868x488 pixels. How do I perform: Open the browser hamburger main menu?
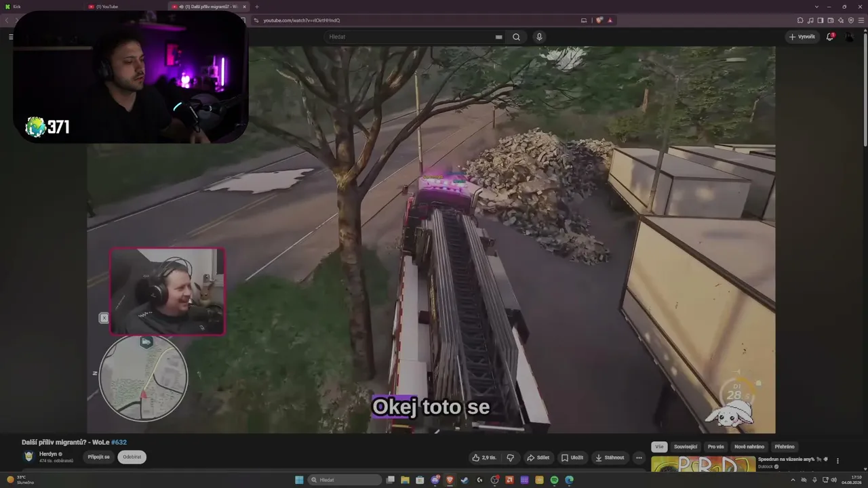tap(861, 20)
